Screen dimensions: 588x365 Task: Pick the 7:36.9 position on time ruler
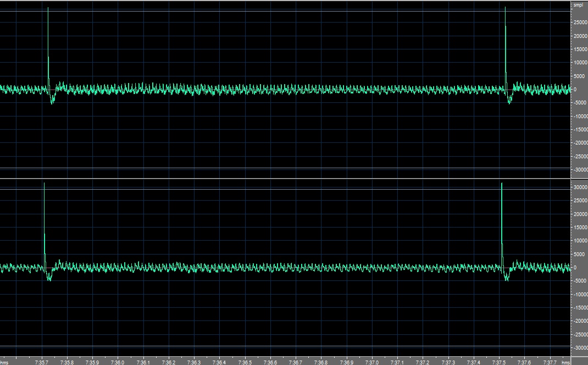[347, 362]
